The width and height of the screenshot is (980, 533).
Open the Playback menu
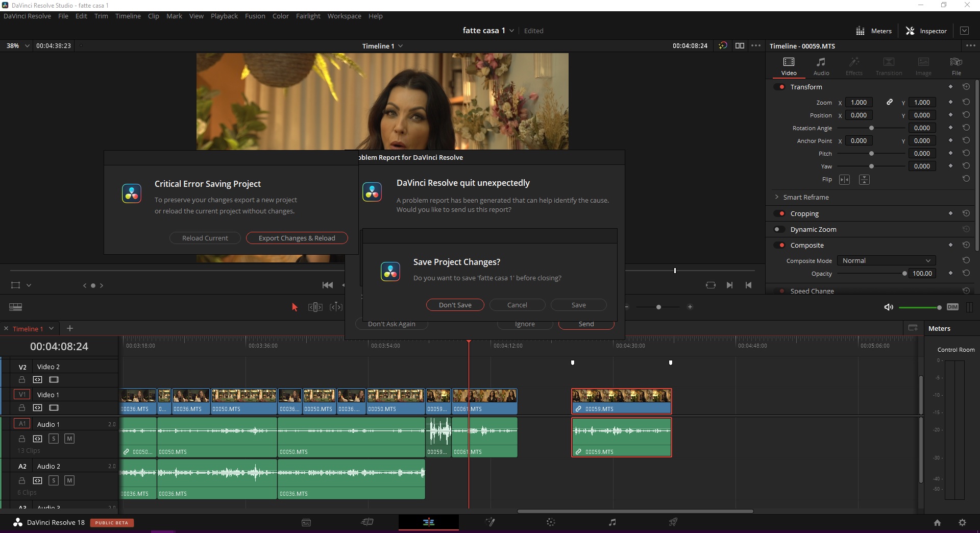pyautogui.click(x=224, y=16)
